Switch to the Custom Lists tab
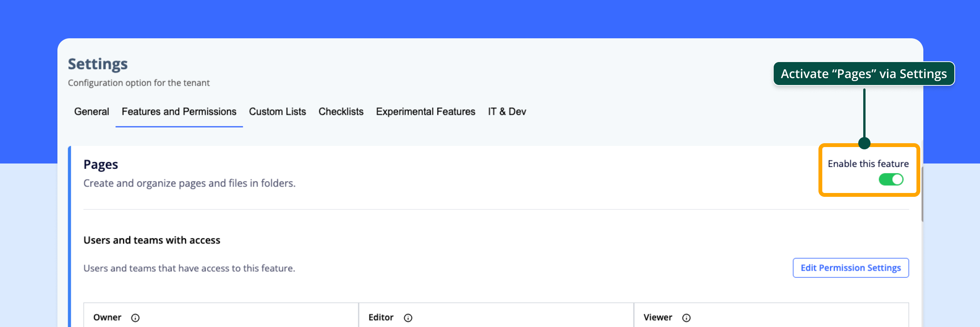 (x=277, y=112)
